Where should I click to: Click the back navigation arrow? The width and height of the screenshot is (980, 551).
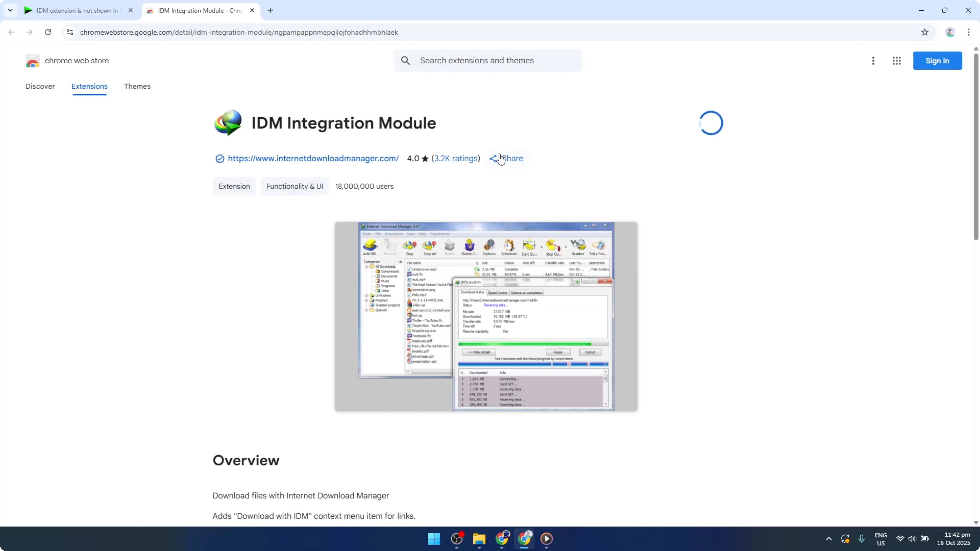11,32
